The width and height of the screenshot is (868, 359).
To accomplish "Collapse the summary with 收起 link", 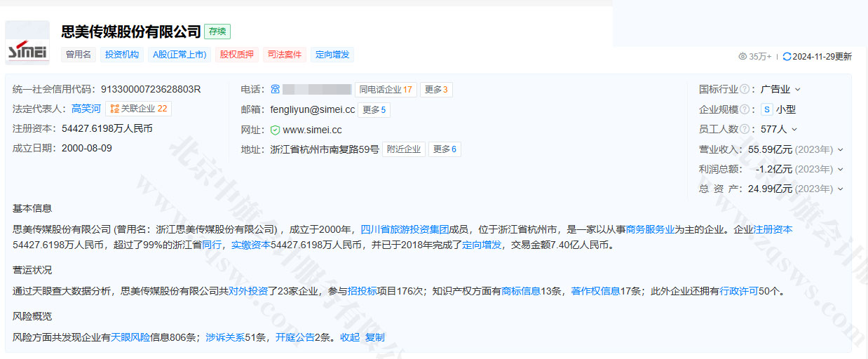I will (349, 337).
